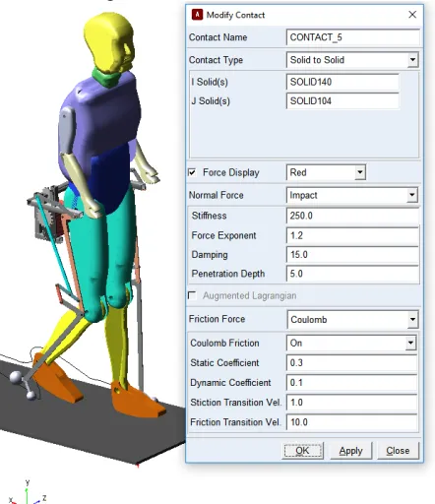
Task: Click the Friction Transition Vel. field
Action: (351, 422)
